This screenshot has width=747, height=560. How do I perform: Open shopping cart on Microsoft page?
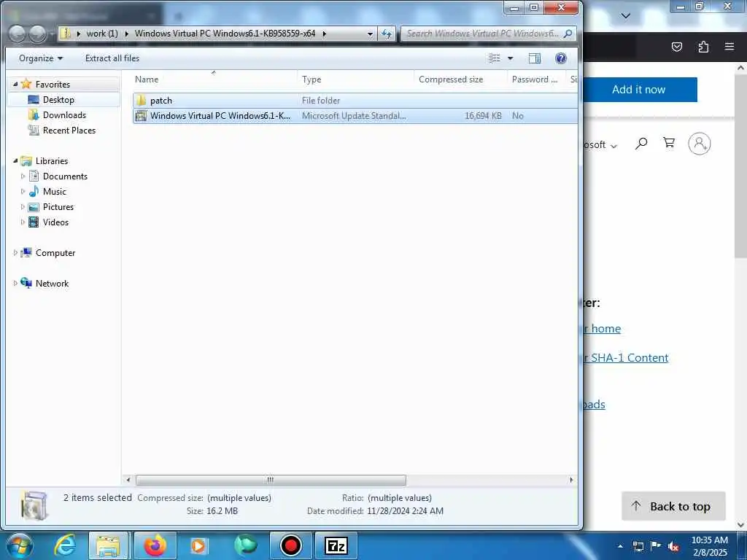click(x=669, y=143)
